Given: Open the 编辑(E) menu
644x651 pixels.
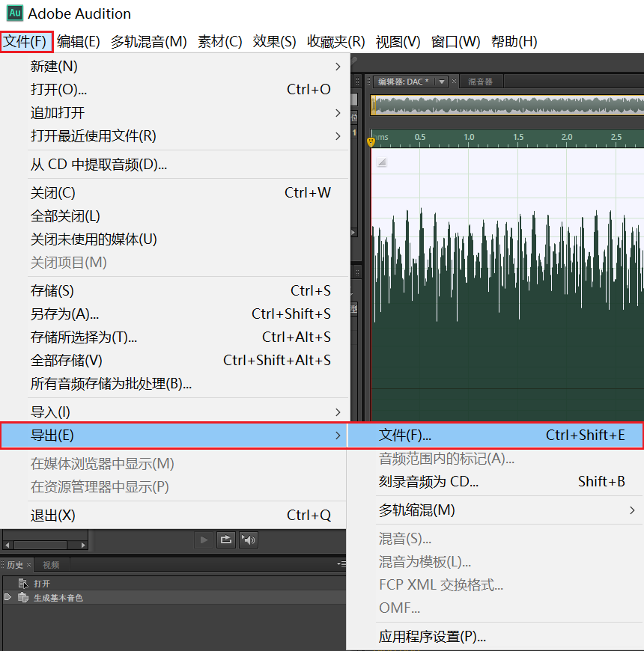Looking at the screenshot, I should coord(78,41).
